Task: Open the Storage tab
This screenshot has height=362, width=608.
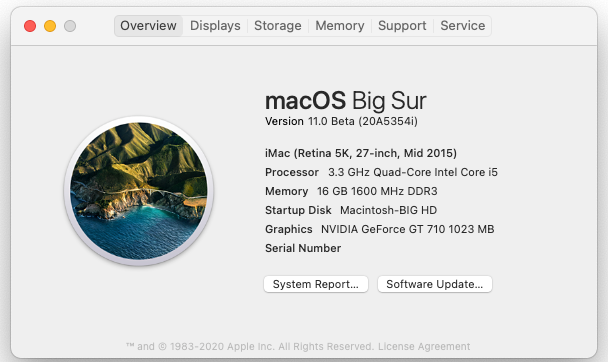Action: (x=278, y=26)
